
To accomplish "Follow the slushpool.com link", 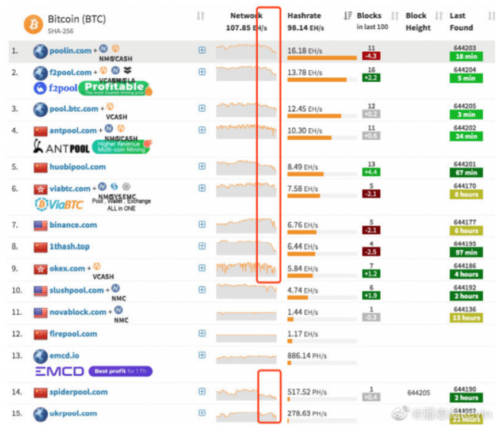I will pyautogui.click(x=77, y=291).
